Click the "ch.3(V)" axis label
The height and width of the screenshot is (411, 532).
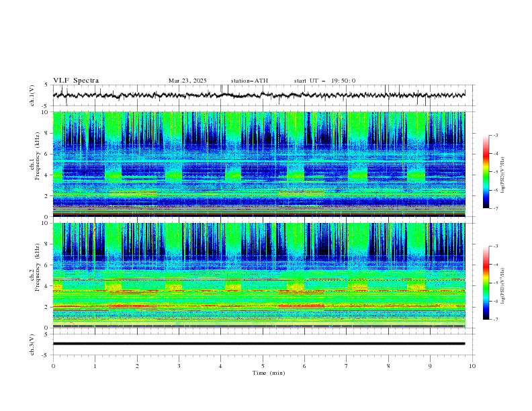tap(32, 345)
